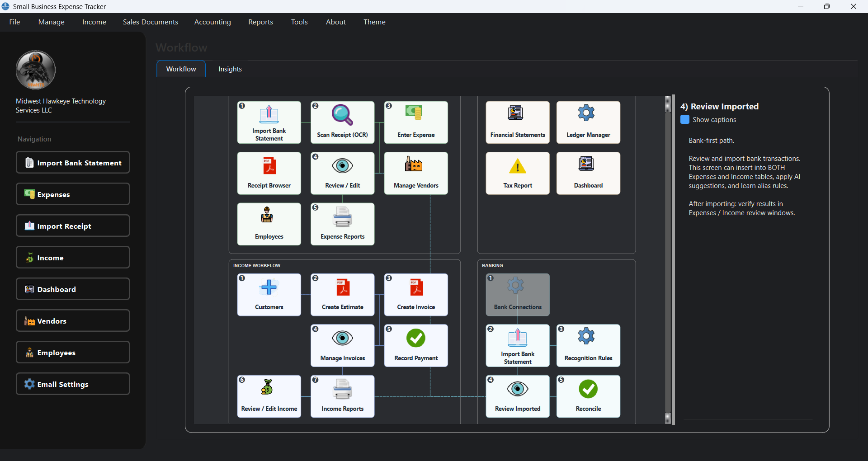Select the Scan Receipt (OCR) icon
Image resolution: width=868 pixels, height=461 pixels.
coord(342,122)
